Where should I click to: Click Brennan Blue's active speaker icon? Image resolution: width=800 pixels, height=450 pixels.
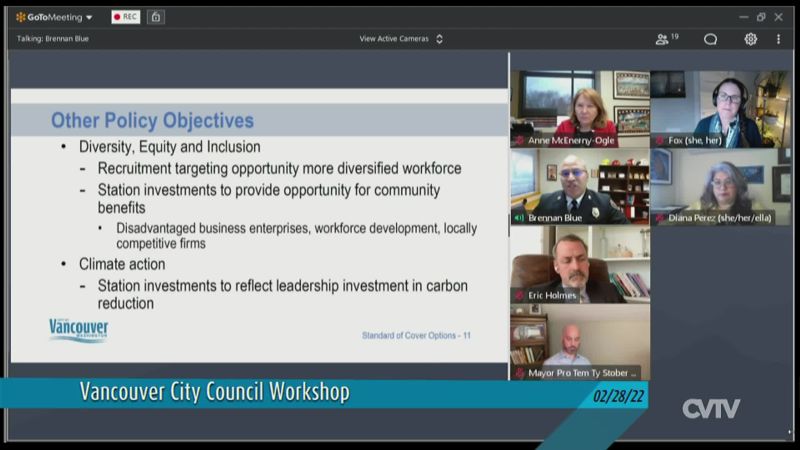tap(520, 217)
